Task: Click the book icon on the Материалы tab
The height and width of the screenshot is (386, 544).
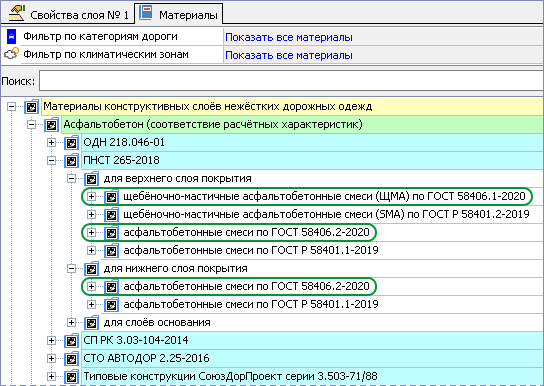Action: pyautogui.click(x=146, y=13)
